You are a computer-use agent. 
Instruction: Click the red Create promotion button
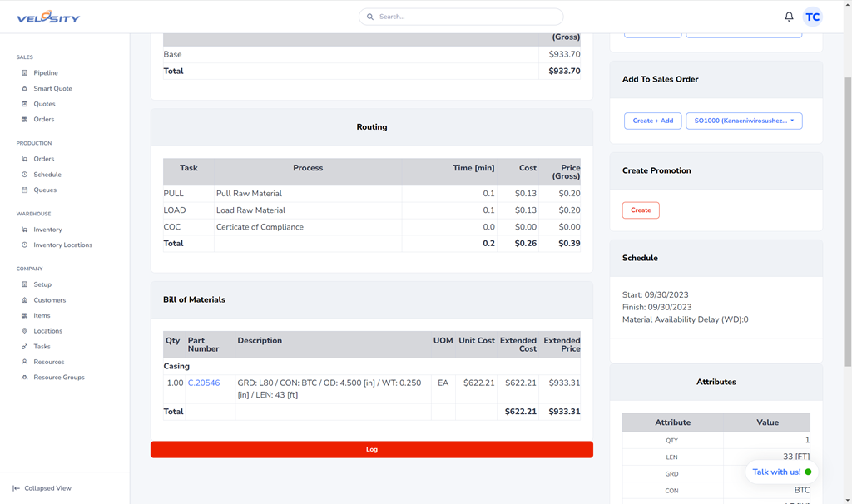tap(641, 210)
